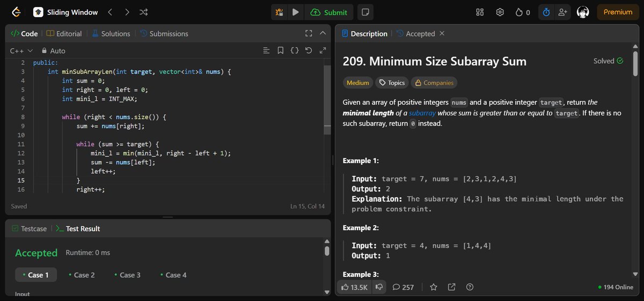Open the notes sticky icon
This screenshot has width=644, height=301.
(365, 12)
